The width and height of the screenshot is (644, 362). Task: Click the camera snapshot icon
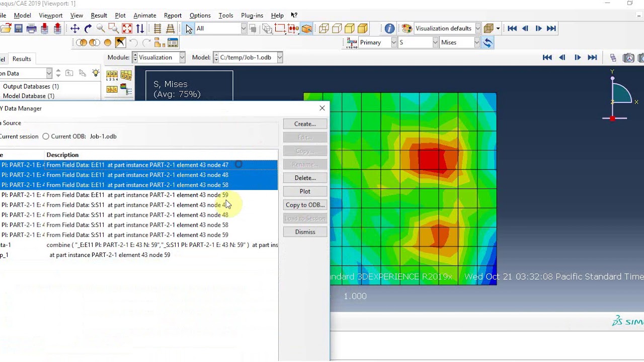[629, 58]
